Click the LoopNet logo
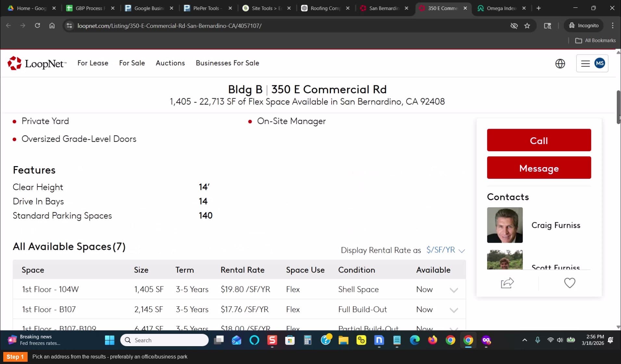 (x=37, y=63)
